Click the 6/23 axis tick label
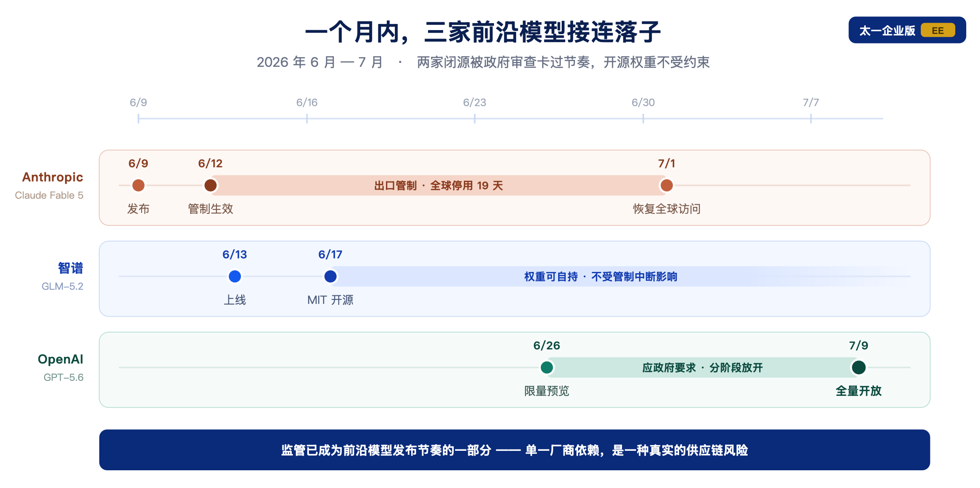 (x=475, y=102)
